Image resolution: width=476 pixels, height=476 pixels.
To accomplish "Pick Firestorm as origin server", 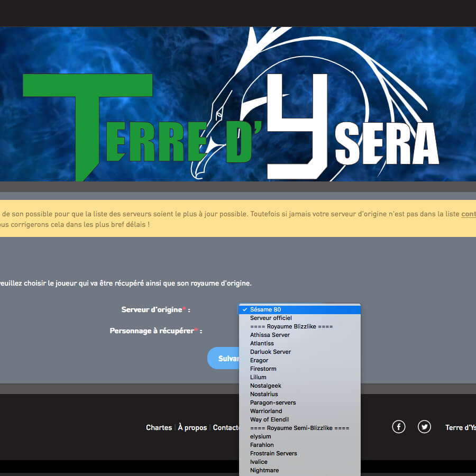I will pyautogui.click(x=300, y=369).
